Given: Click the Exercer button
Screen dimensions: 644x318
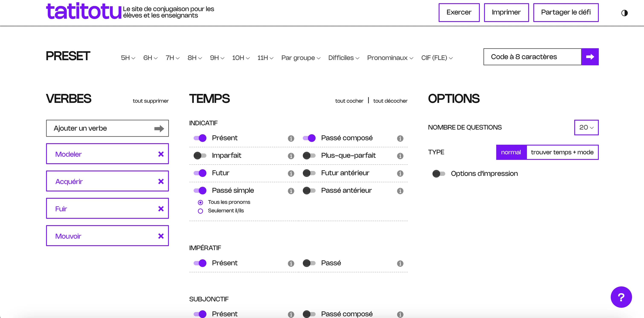Looking at the screenshot, I should tap(459, 13).
